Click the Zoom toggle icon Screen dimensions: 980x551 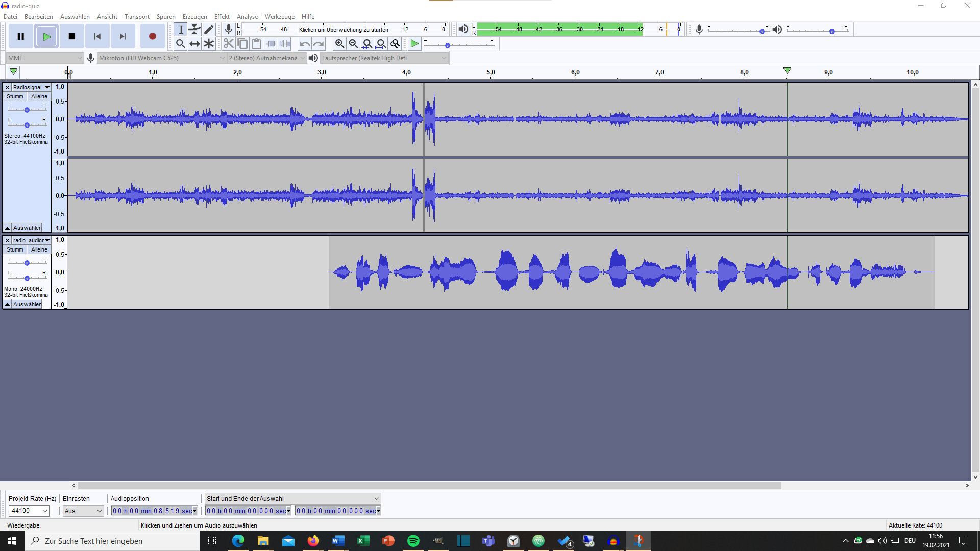(395, 44)
